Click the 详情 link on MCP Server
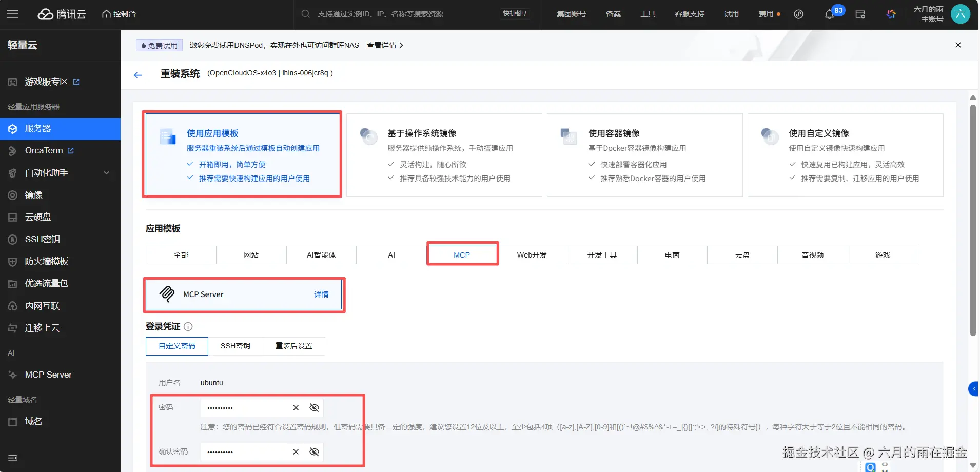This screenshot has width=980, height=472. 321,294
